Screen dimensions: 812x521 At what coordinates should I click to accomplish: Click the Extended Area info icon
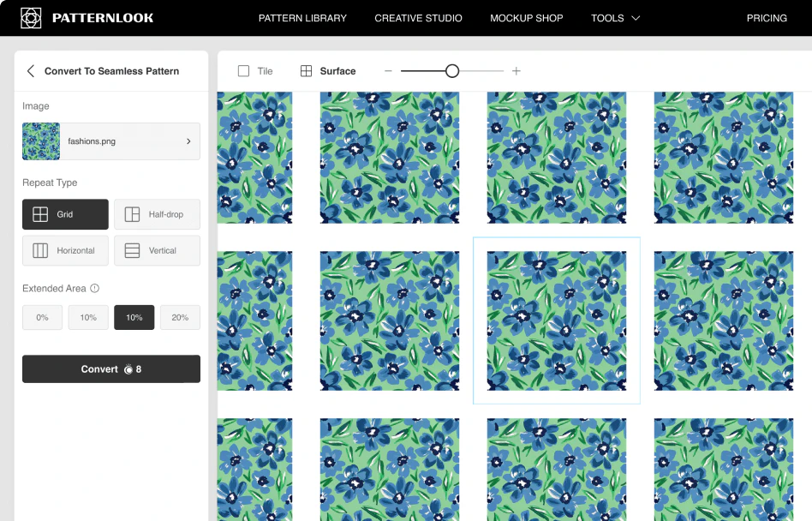pyautogui.click(x=95, y=289)
